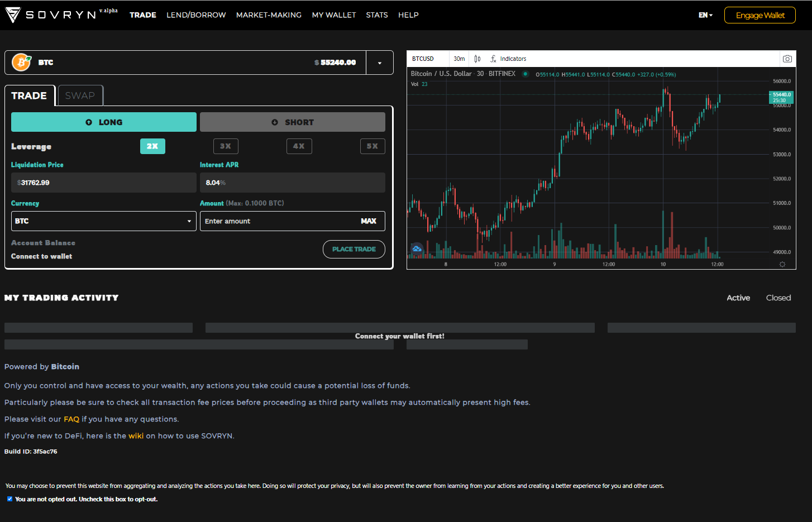This screenshot has width=812, height=522.
Task: Click the BTCUSD symbol search
Action: point(423,59)
